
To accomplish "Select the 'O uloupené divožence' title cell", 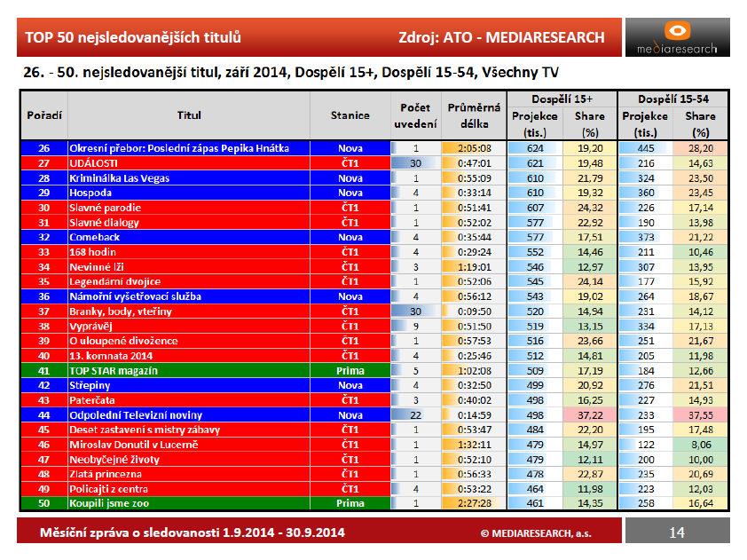I will tap(189, 341).
